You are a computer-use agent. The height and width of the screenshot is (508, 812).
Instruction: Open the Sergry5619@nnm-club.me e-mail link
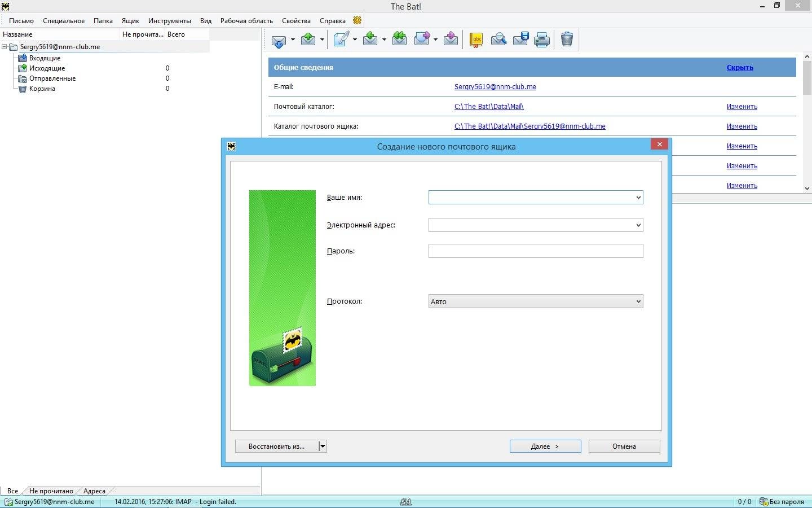pos(495,87)
